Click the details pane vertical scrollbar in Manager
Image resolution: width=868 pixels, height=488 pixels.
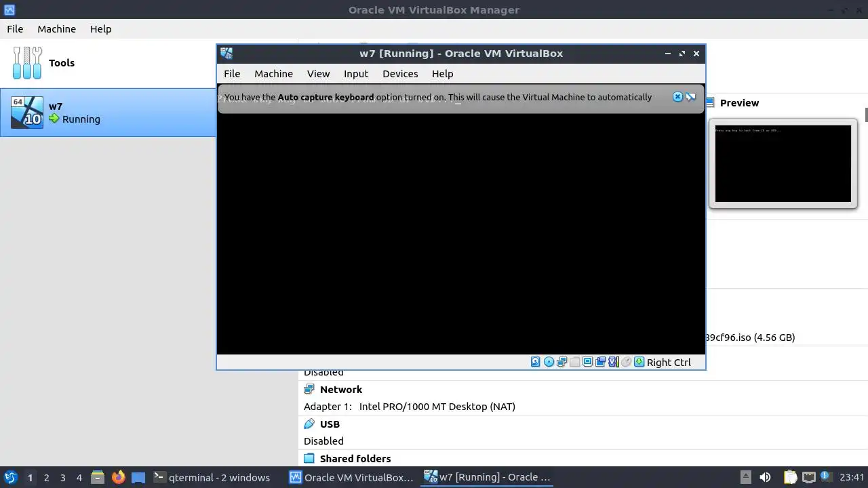[x=865, y=115]
